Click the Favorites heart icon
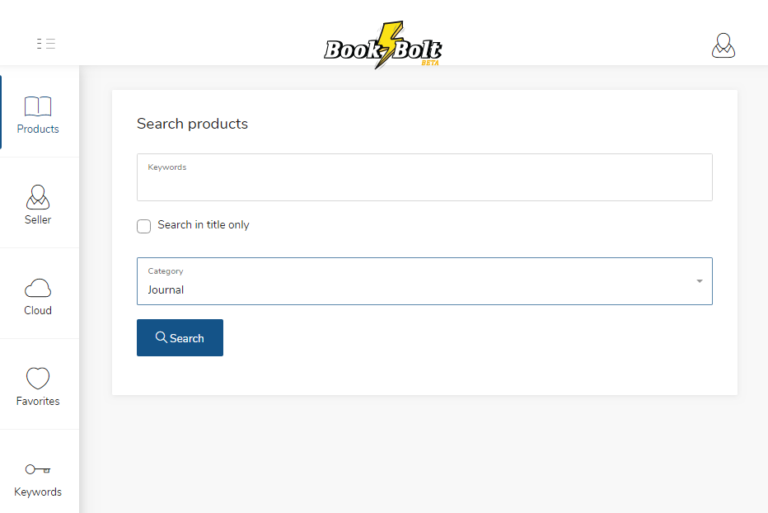 pos(38,378)
